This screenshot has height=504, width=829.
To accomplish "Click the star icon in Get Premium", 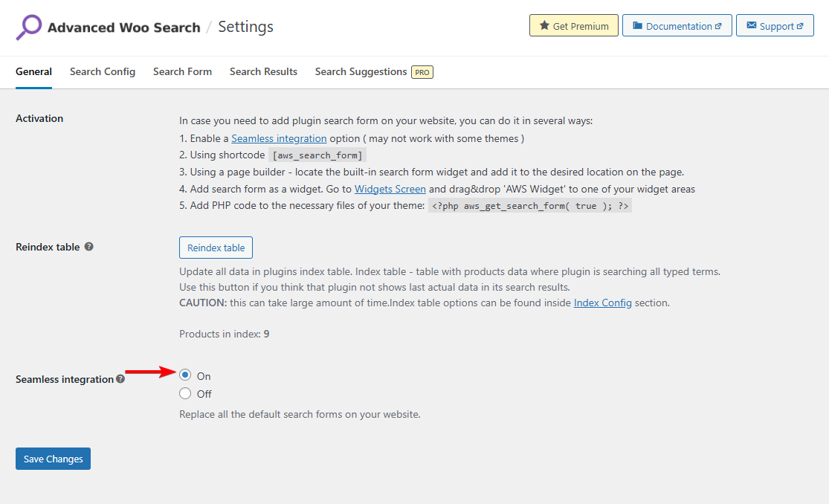I will 544,26.
